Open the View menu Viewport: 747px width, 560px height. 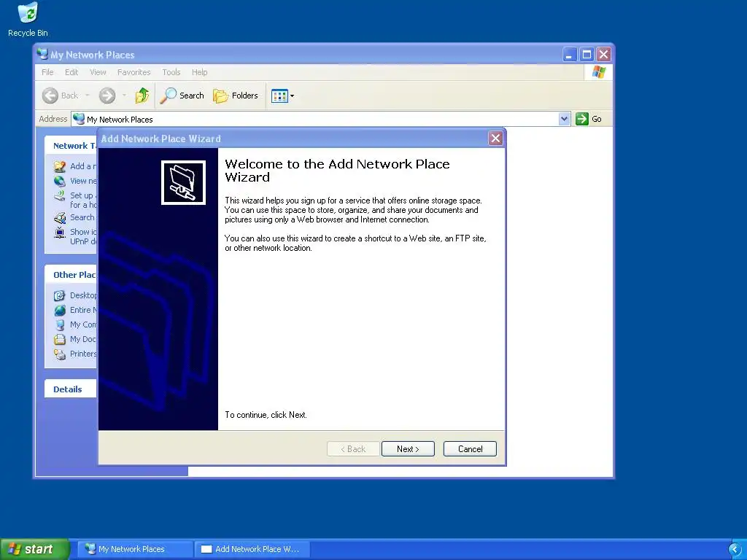[x=98, y=72]
